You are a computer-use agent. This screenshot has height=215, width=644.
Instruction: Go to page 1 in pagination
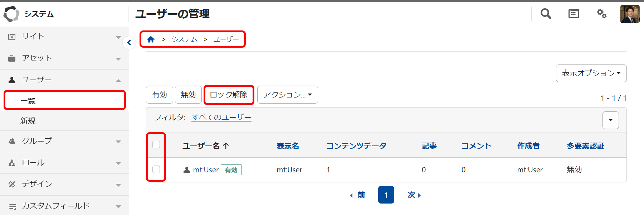386,195
